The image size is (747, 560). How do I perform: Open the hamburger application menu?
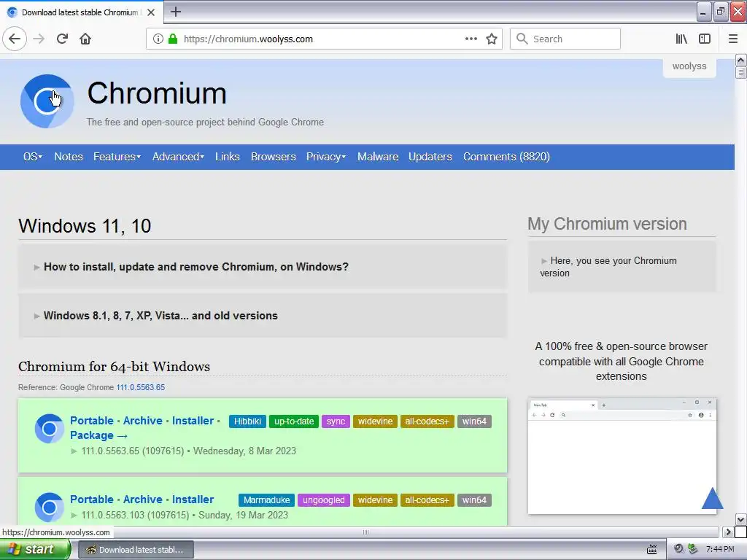(x=732, y=39)
